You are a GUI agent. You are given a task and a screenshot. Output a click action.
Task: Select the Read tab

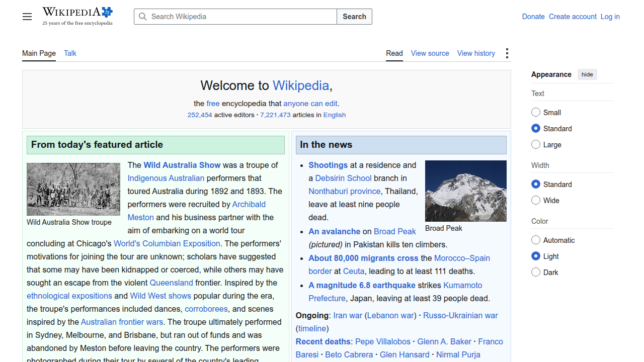(x=394, y=53)
